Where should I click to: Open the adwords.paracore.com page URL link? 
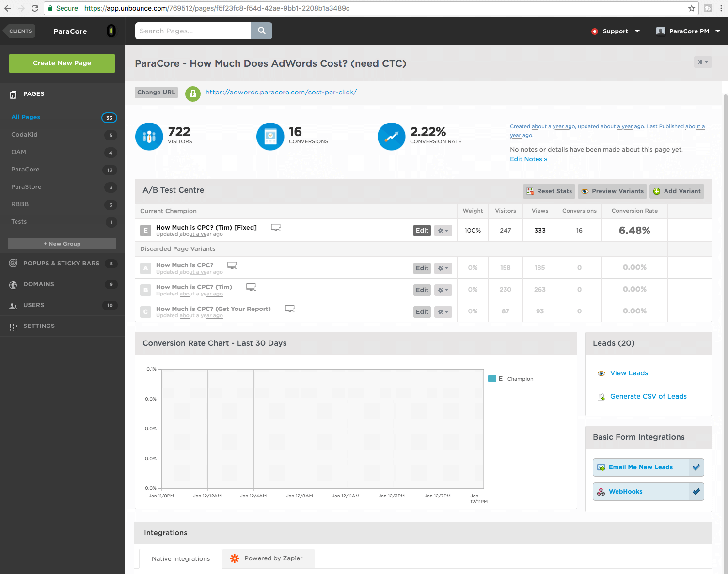click(x=281, y=93)
